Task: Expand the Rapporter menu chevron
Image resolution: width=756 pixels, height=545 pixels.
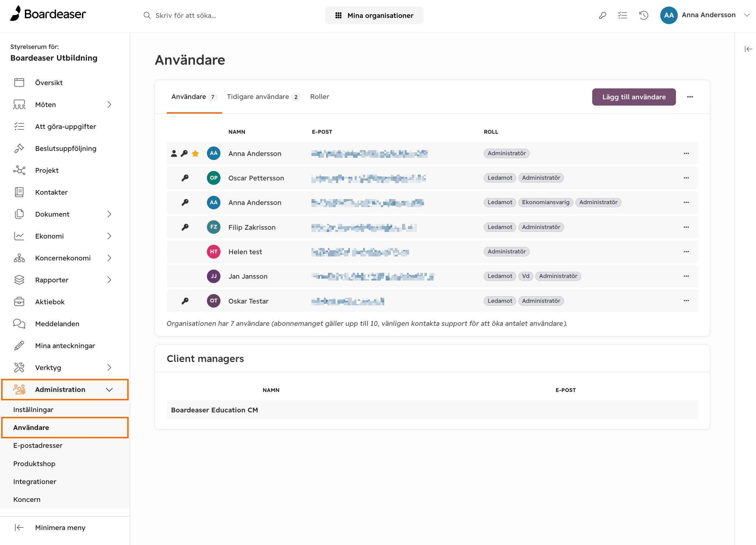Action: coord(109,280)
